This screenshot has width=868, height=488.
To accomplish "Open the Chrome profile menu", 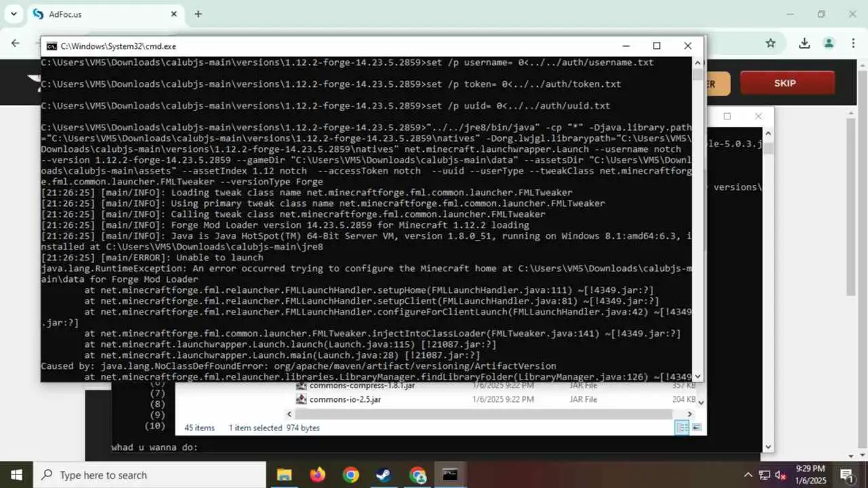I will point(829,43).
